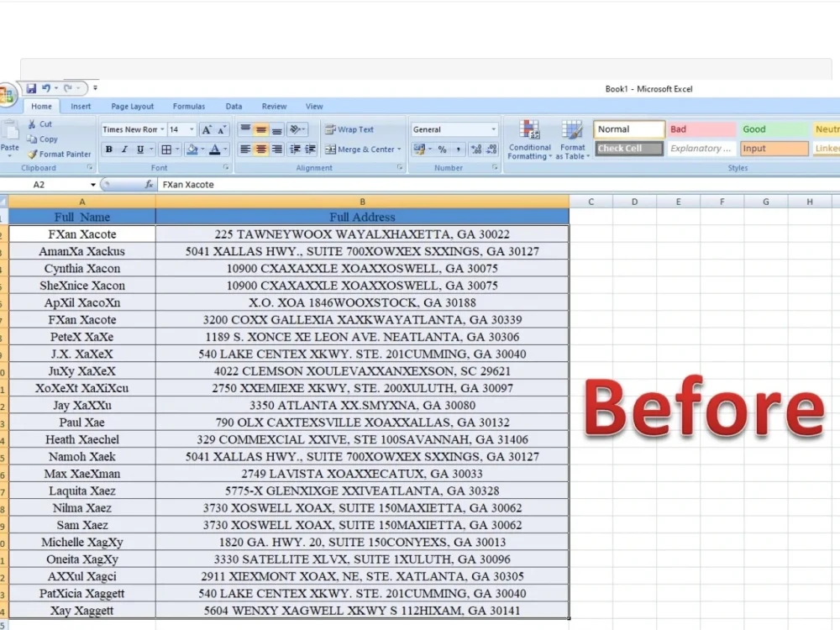Click the Save icon in quick access toolbar
840x630 pixels.
pos(31,88)
